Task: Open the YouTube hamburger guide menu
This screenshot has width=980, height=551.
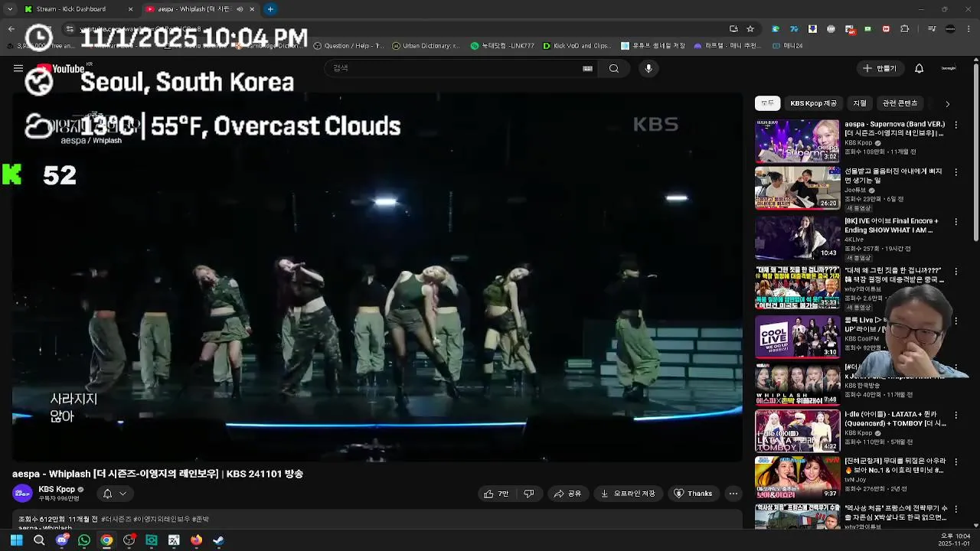Action: coord(18,68)
